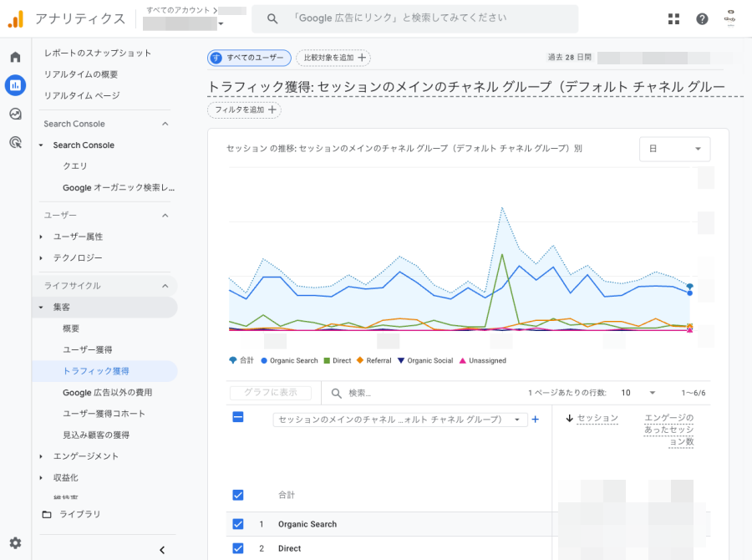Open the rows-per-page dropdown showing 10
The width and height of the screenshot is (752, 560).
(x=638, y=393)
